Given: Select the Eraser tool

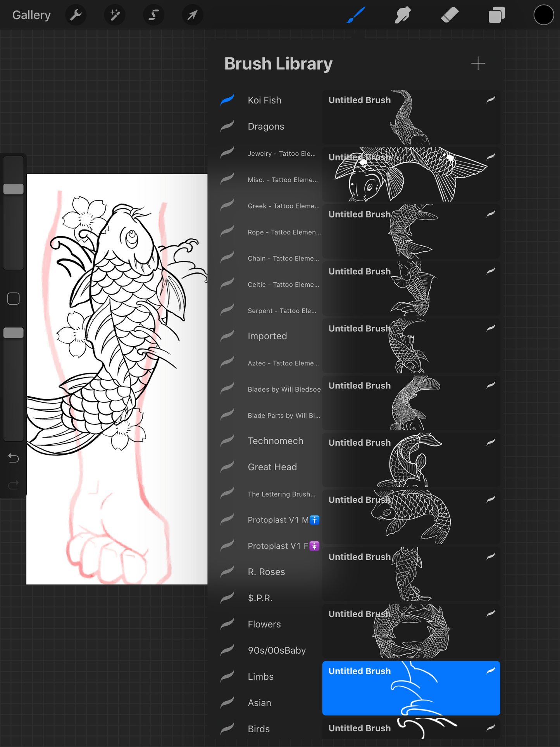Looking at the screenshot, I should [450, 15].
